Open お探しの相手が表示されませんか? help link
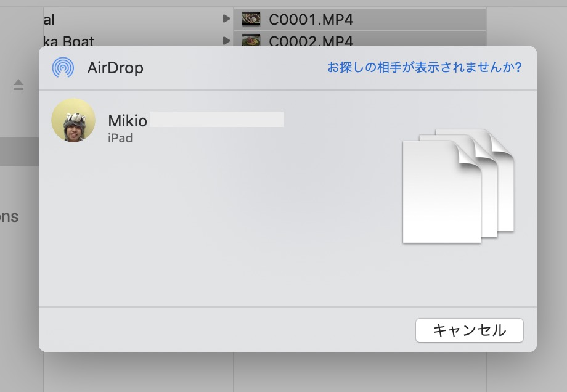 (424, 67)
